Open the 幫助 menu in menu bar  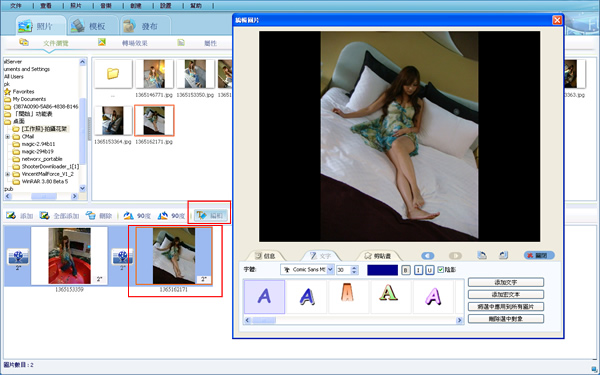coord(196,5)
